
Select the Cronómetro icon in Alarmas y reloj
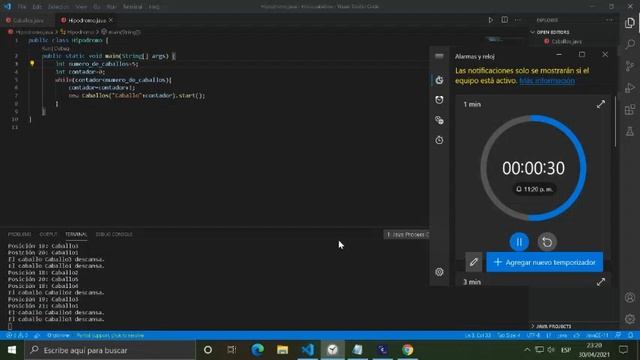[x=439, y=140]
